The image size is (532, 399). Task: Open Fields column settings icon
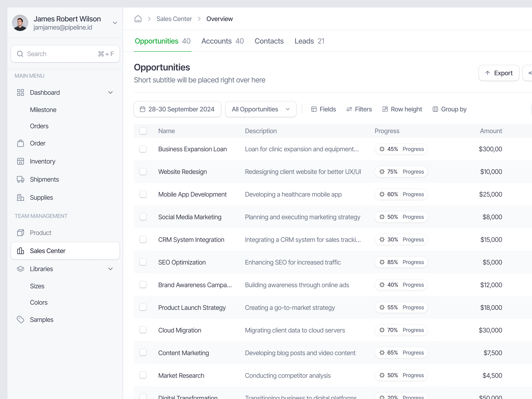[x=314, y=109]
